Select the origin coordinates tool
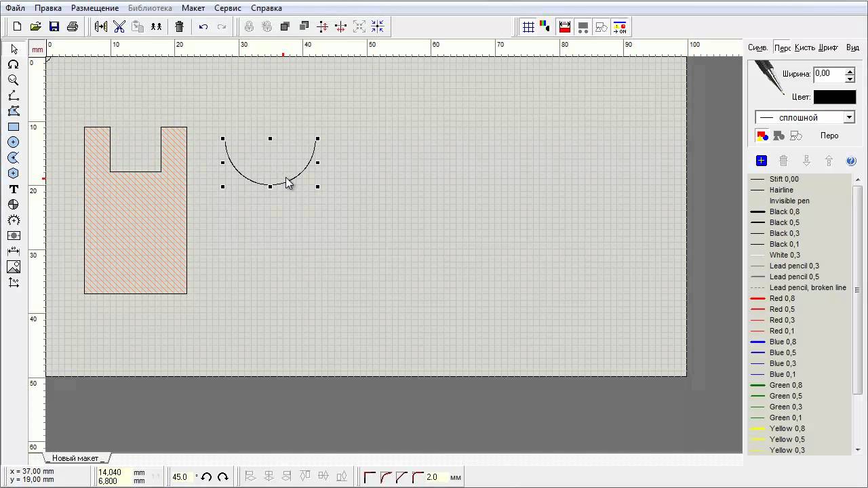 point(14,283)
